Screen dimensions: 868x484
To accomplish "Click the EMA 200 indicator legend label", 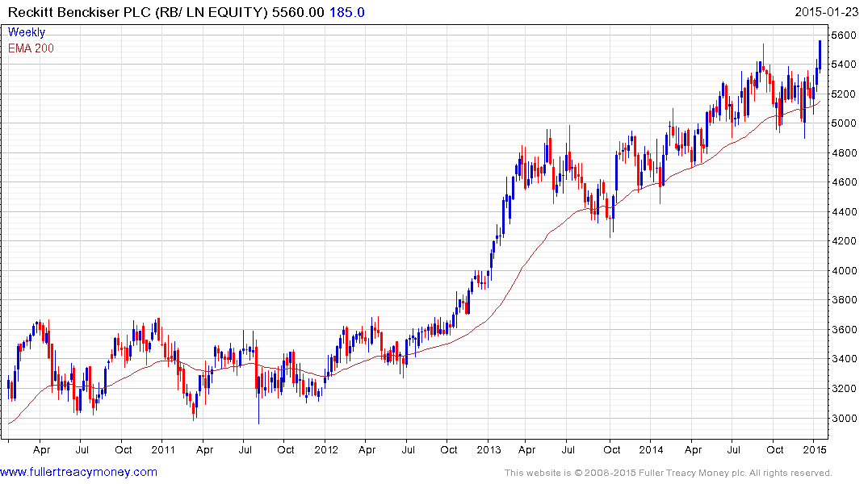I will 31,48.
